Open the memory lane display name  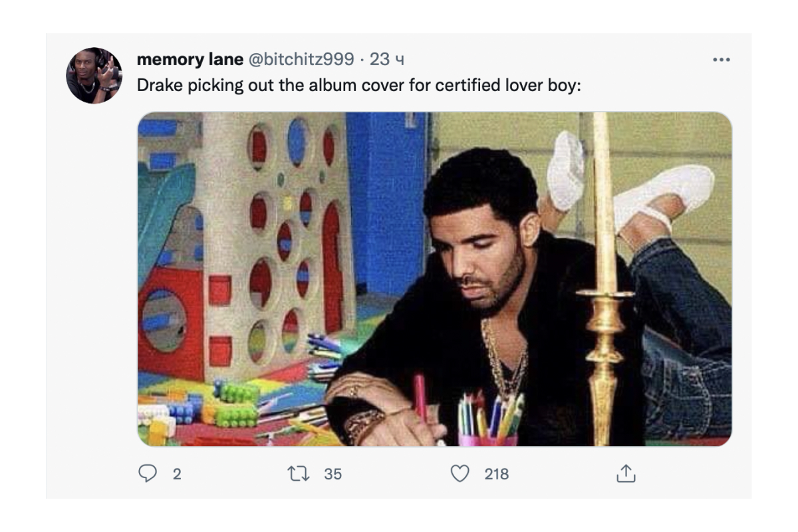coord(190,59)
